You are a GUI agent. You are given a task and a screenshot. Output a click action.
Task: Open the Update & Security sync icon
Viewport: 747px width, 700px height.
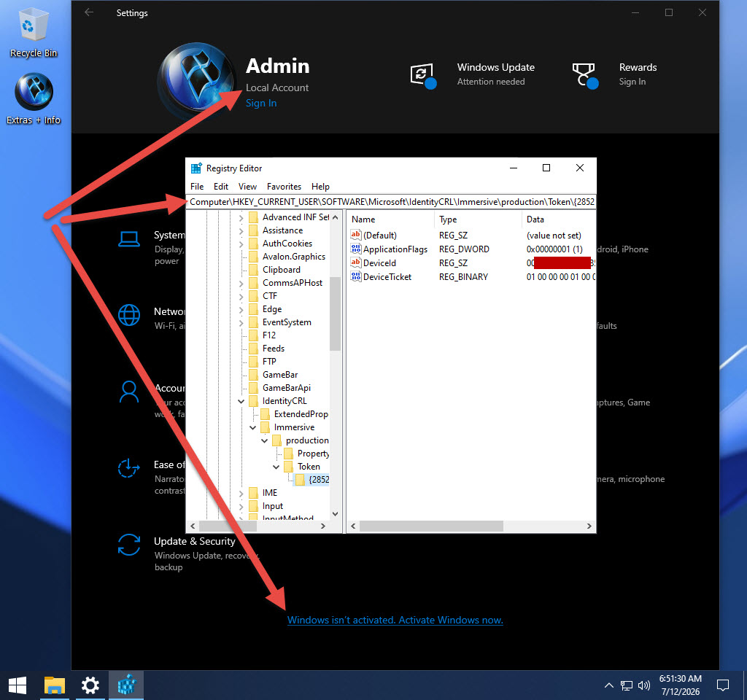tap(128, 545)
